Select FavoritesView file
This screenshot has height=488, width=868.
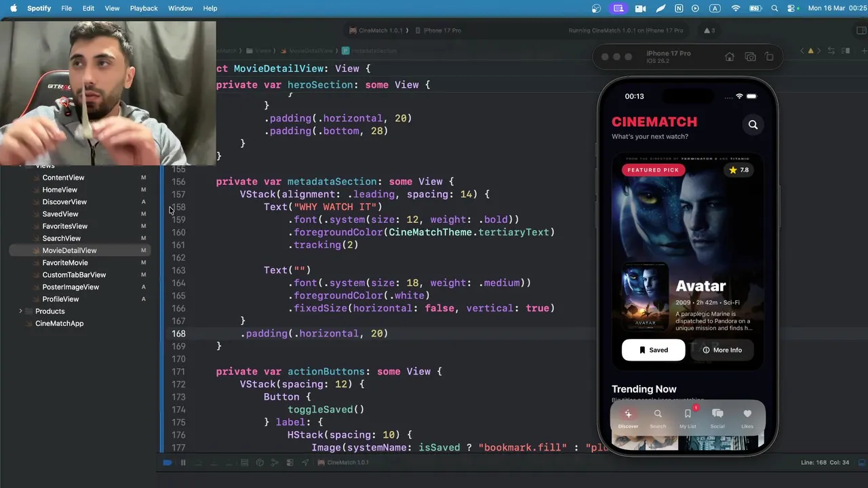(x=65, y=226)
